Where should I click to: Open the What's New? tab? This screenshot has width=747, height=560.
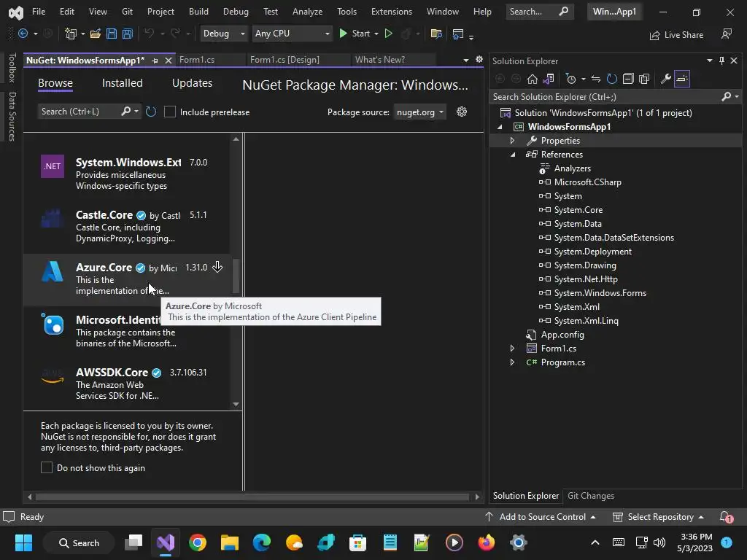[x=380, y=60]
